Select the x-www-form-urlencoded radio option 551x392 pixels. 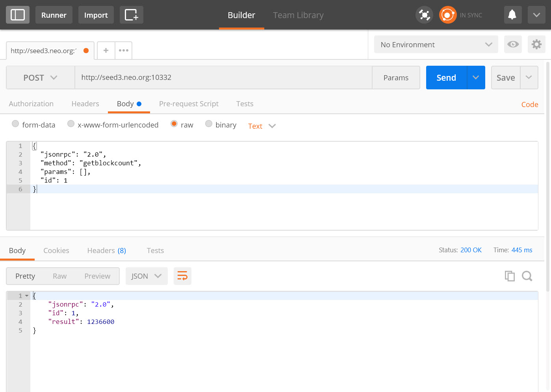tap(71, 124)
